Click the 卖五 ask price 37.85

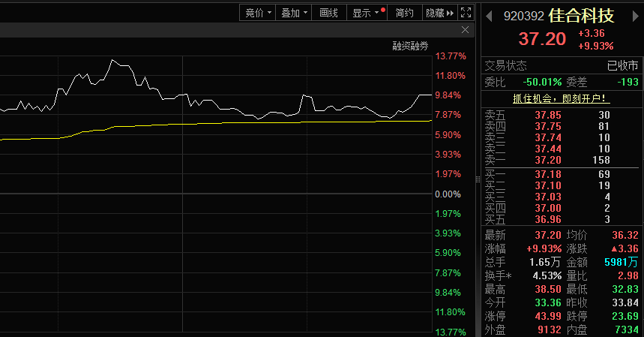coord(548,115)
